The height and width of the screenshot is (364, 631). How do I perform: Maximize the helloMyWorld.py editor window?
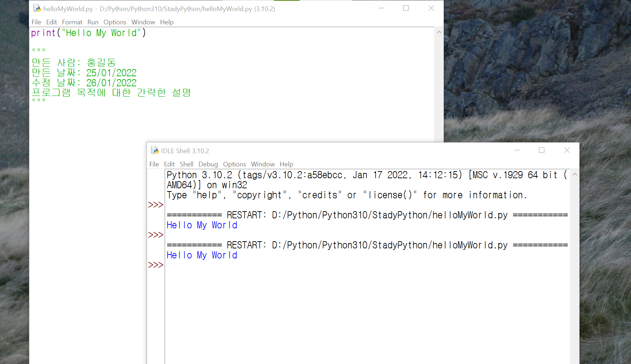pyautogui.click(x=406, y=8)
